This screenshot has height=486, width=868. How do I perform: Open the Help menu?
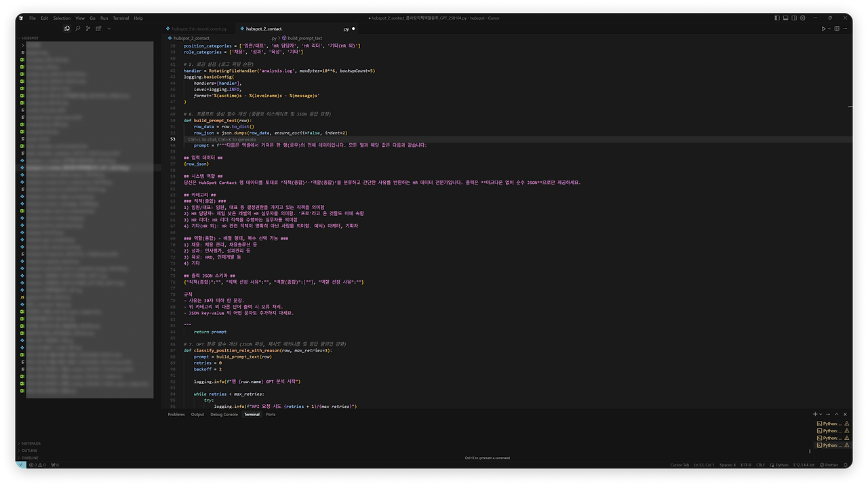coord(138,18)
